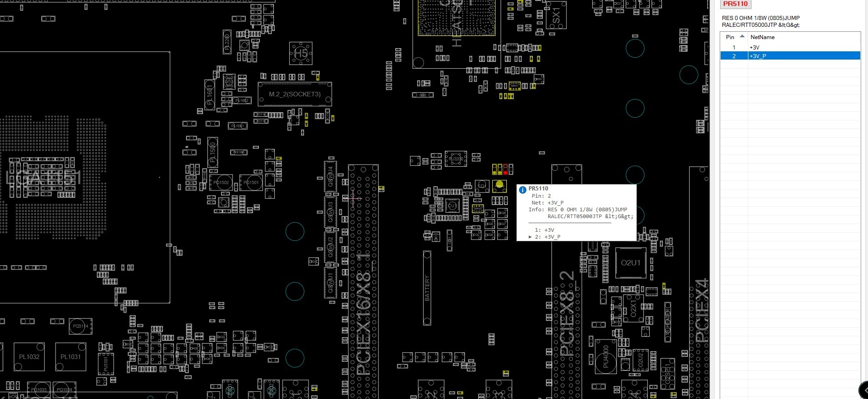Select the PQ1033 MOSFET

click(x=39, y=389)
